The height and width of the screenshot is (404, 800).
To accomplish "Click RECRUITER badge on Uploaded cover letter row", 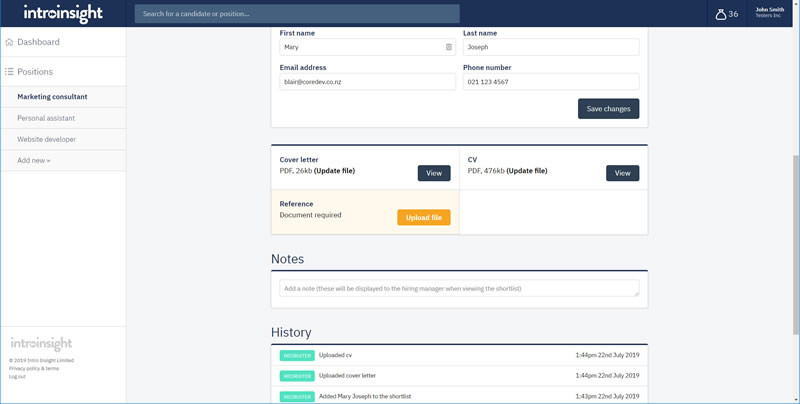I will 297,376.
